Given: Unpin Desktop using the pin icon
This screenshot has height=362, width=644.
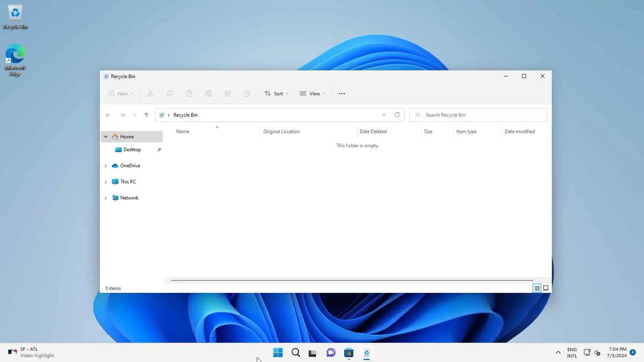Looking at the screenshot, I should coord(159,150).
